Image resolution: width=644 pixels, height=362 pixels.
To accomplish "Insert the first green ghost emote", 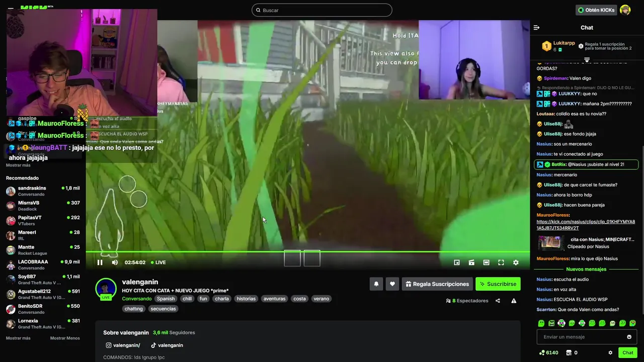I will (541, 323).
